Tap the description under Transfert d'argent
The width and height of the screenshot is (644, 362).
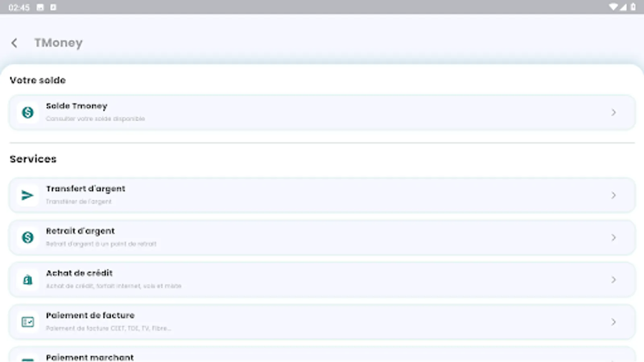[x=78, y=202]
